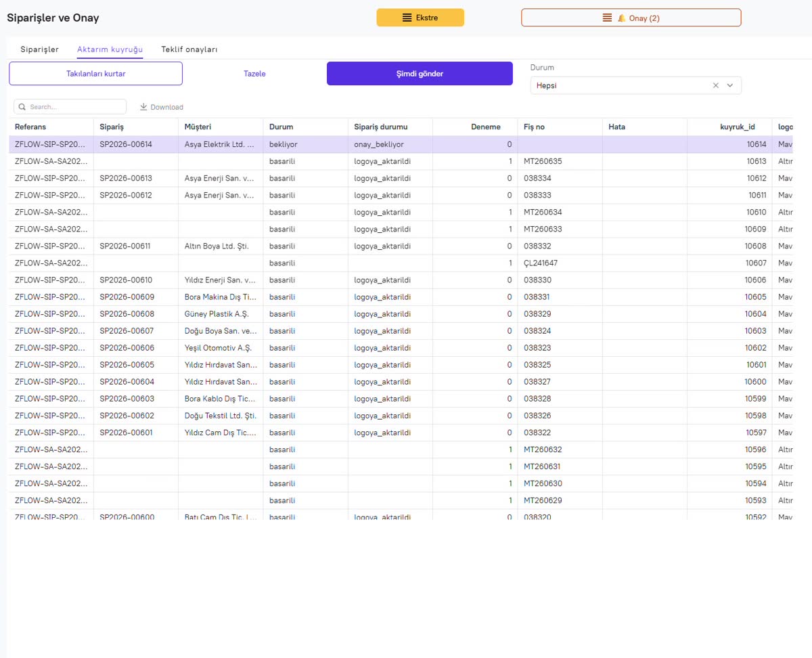
Task: Click the download icon above the table
Action: [x=143, y=107]
